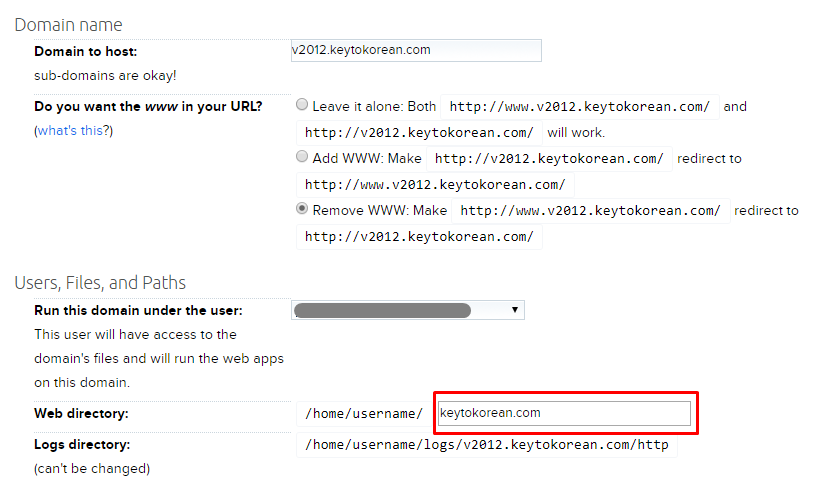Image resolution: width=820 pixels, height=498 pixels.
Task: Click the /home/username/ path prefix
Action: click(x=363, y=414)
